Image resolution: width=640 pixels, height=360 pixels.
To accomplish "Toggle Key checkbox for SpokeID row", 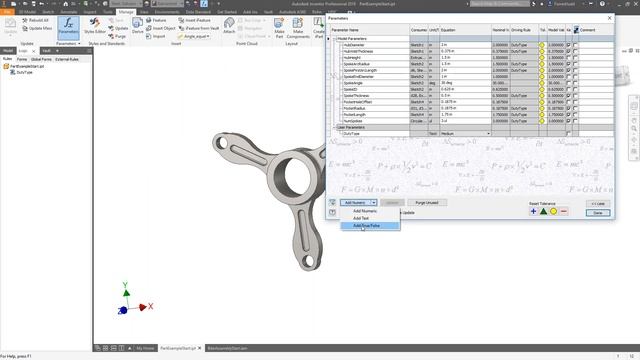I will 568,89.
